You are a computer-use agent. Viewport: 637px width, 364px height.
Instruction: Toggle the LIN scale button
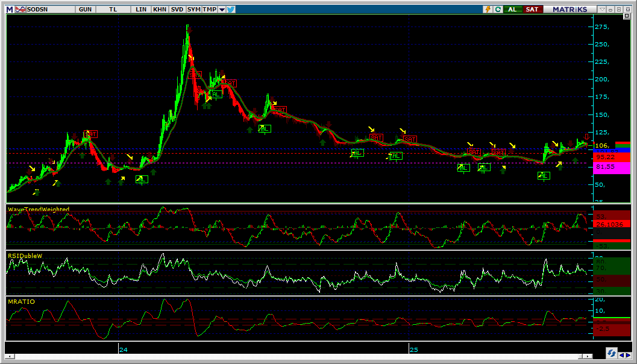(x=141, y=10)
